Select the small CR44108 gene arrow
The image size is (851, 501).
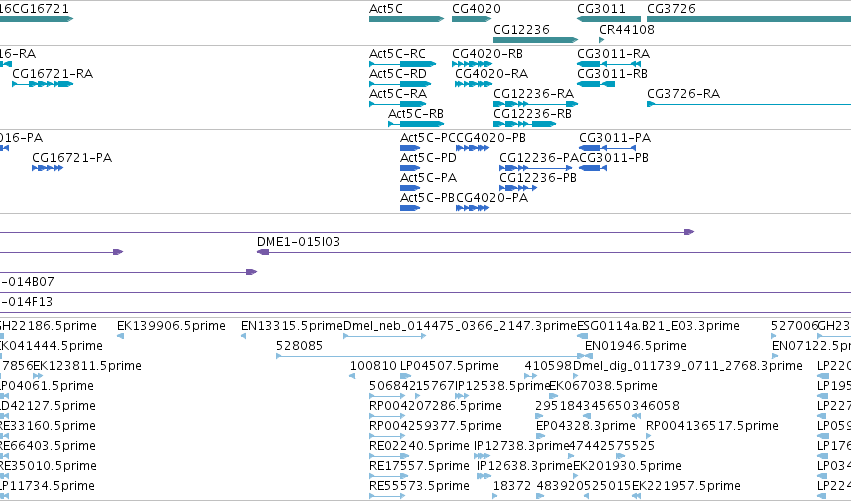click(x=601, y=40)
